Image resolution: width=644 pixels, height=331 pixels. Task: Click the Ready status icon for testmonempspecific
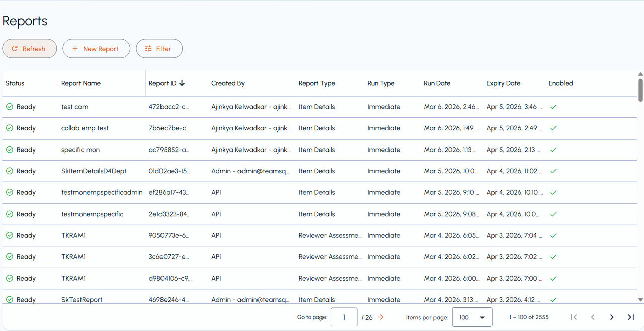(10, 214)
